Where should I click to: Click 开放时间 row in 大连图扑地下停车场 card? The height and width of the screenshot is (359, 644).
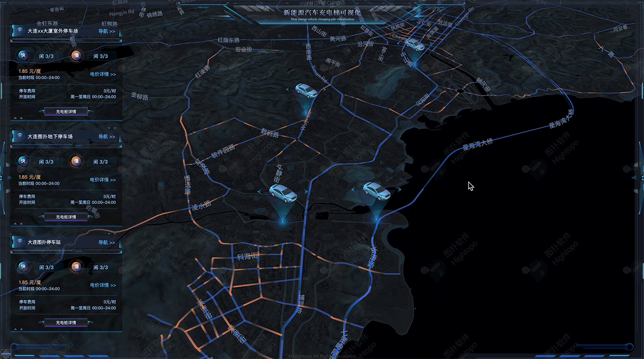(67, 202)
